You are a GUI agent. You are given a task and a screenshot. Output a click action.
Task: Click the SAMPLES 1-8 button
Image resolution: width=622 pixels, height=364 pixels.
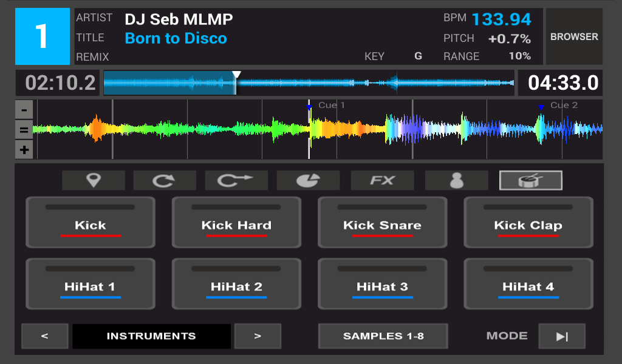pyautogui.click(x=383, y=336)
